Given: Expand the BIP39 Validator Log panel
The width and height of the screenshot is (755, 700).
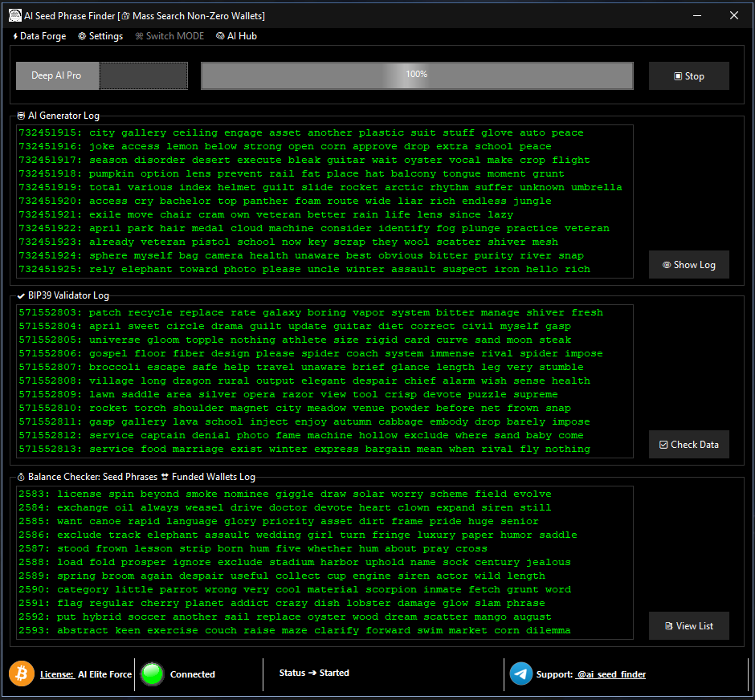Looking at the screenshot, I should 67,295.
